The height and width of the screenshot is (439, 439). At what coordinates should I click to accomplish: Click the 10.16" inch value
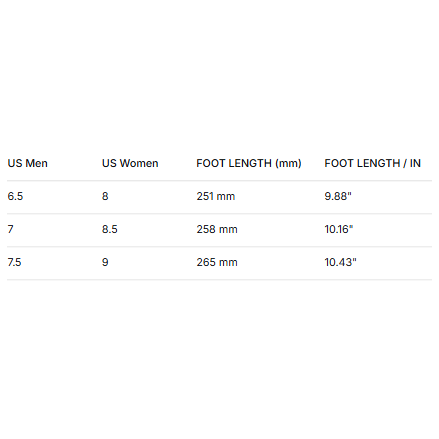tap(339, 229)
